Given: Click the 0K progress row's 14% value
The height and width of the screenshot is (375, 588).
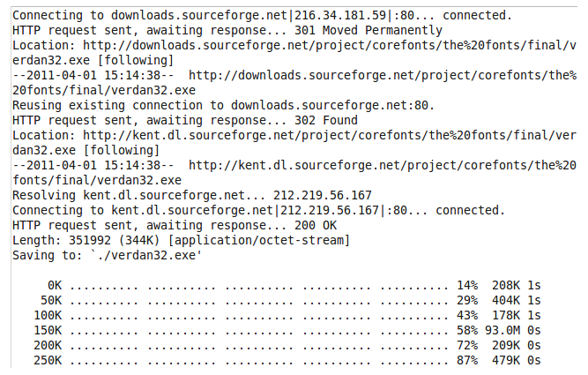Looking at the screenshot, I should [x=466, y=286].
